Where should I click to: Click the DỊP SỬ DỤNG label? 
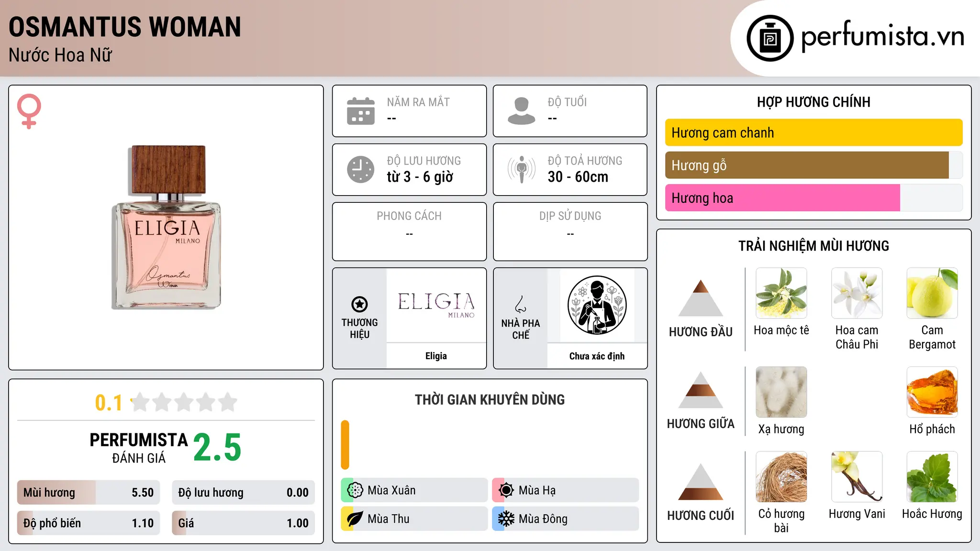[x=570, y=216]
